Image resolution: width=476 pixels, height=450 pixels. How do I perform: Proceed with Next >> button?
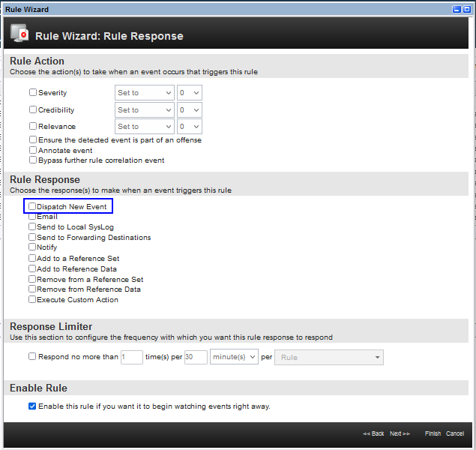(400, 433)
